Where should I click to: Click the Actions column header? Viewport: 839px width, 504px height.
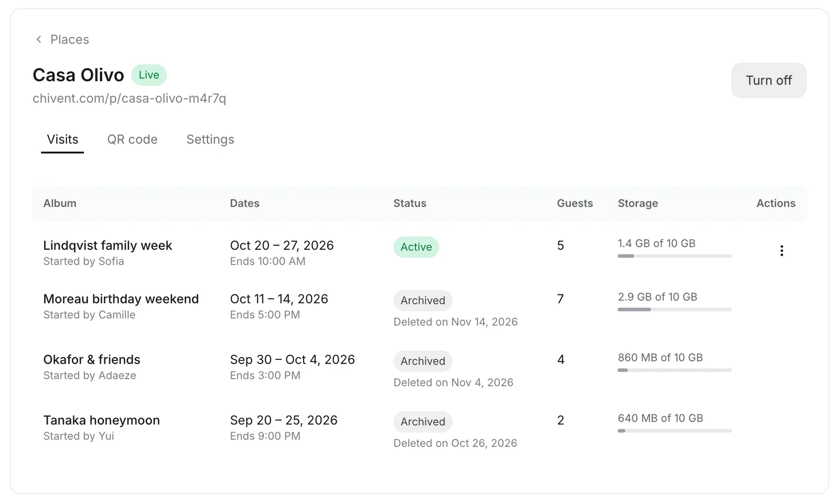coord(776,203)
